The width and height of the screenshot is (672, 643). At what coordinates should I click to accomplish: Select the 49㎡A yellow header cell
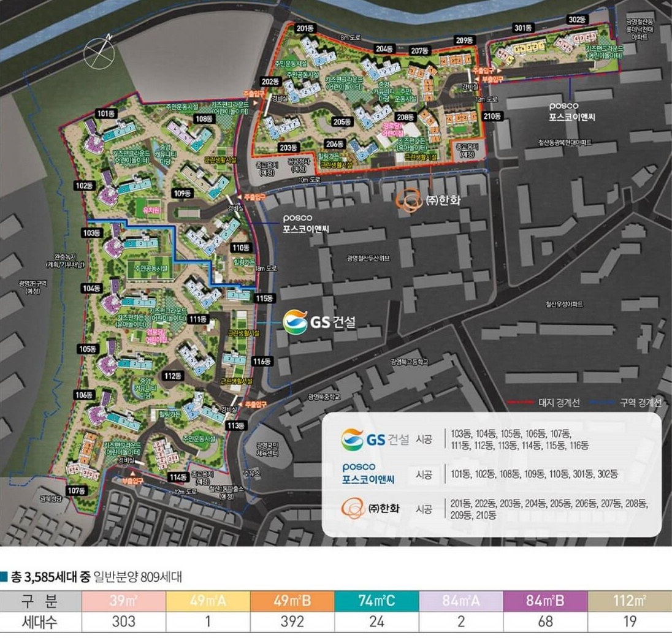pos(208,601)
